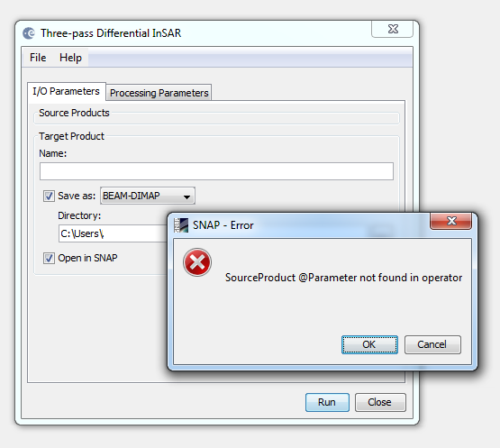Click the Directory path field
The image size is (500, 448).
pos(114,233)
